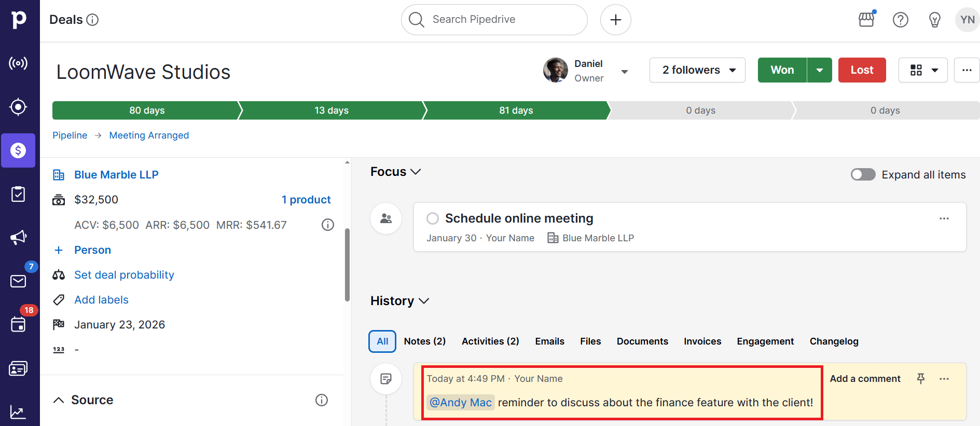Open the 1 product link
The width and height of the screenshot is (980, 426).
[306, 200]
